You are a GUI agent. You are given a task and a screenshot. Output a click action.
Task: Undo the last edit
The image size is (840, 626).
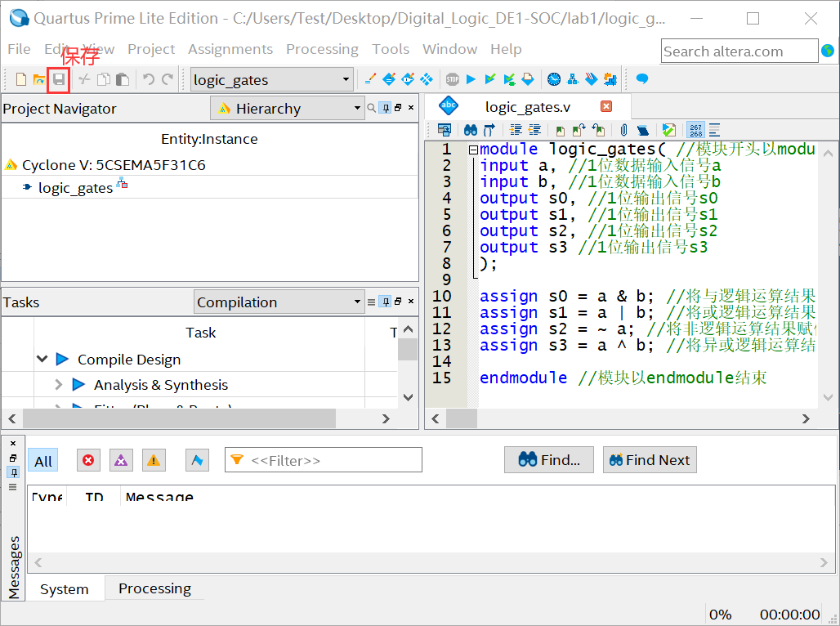pyautogui.click(x=149, y=80)
